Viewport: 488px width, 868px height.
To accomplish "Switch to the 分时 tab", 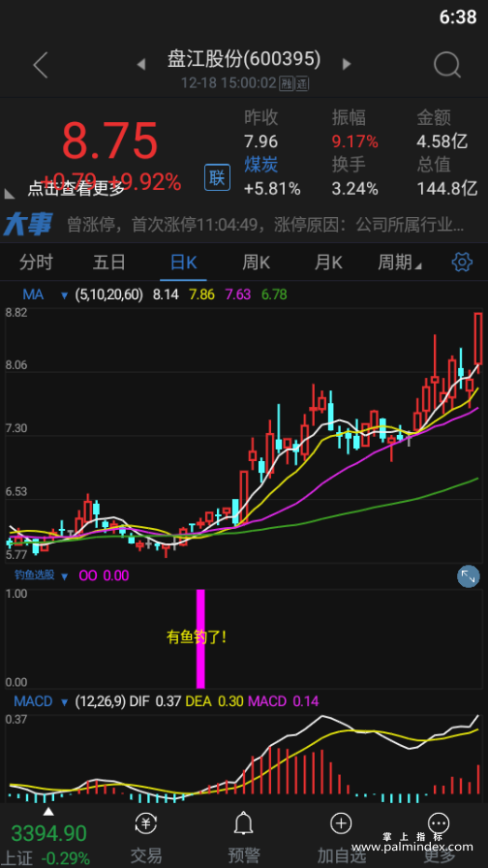I will click(x=36, y=262).
